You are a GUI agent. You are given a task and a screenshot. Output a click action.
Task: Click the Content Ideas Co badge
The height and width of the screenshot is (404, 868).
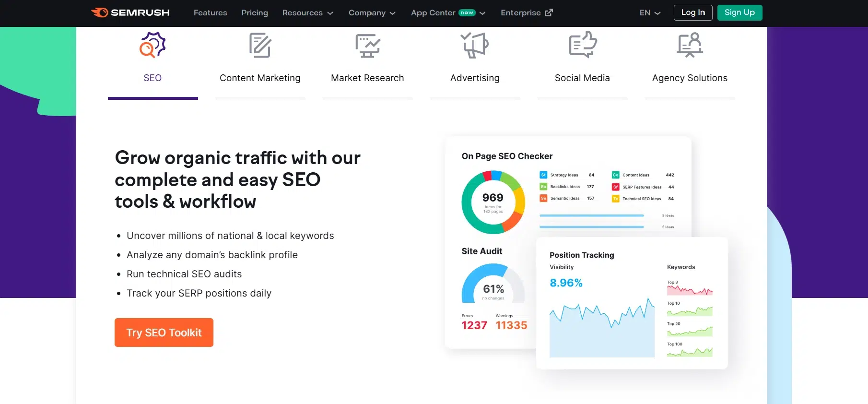click(x=615, y=175)
